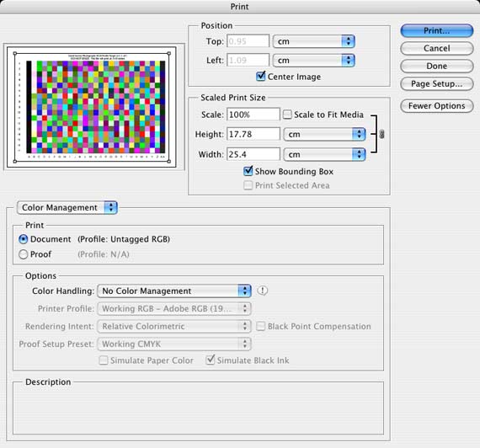The image size is (480, 448).
Task: Click the top-left bounding box handle in preview
Action: 15,53
